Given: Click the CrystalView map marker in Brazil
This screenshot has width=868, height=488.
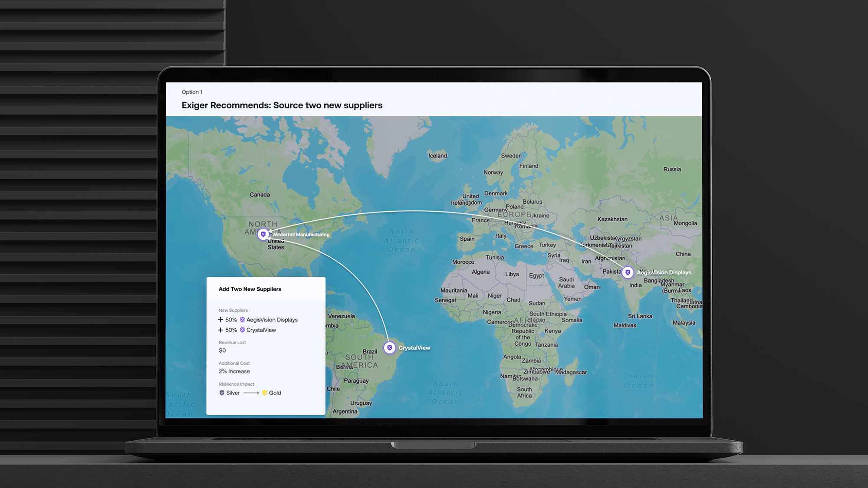Looking at the screenshot, I should pos(389,348).
